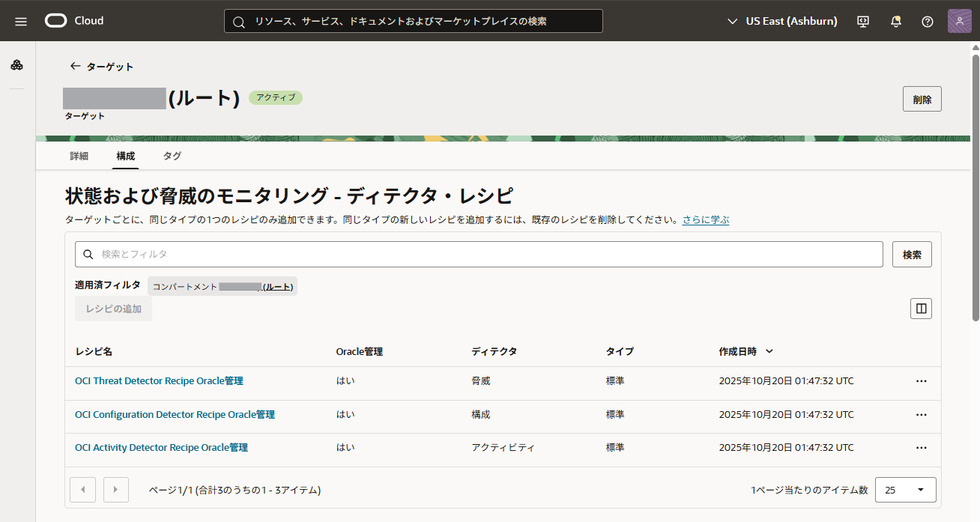The image size is (980, 522).
Task: Open the help question mark icon
Action: (928, 21)
